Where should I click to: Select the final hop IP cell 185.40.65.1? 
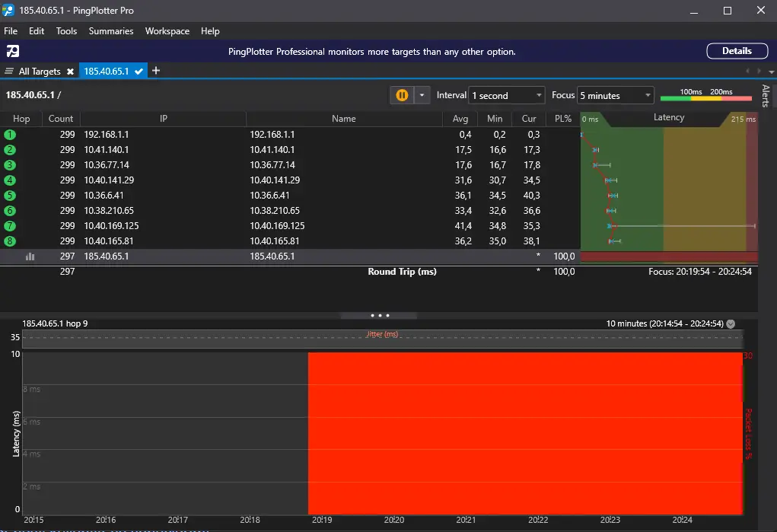(106, 256)
